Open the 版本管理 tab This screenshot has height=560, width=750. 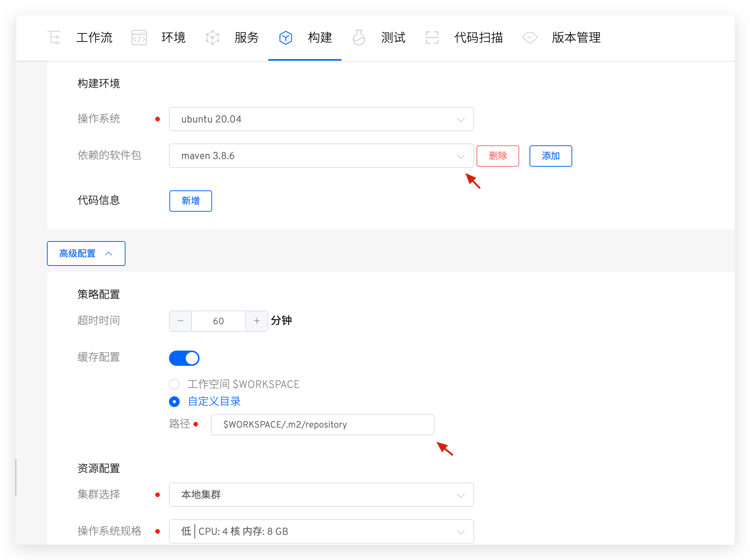pyautogui.click(x=576, y=37)
